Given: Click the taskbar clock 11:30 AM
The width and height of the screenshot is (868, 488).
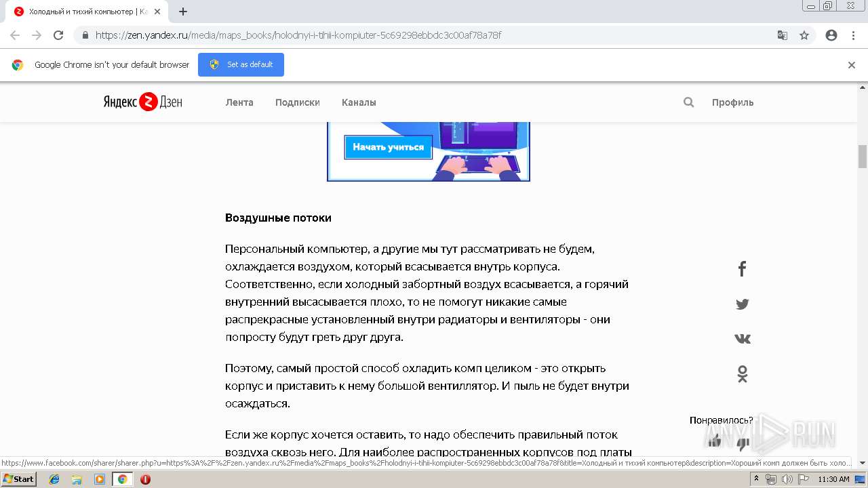Looking at the screenshot, I should [833, 479].
